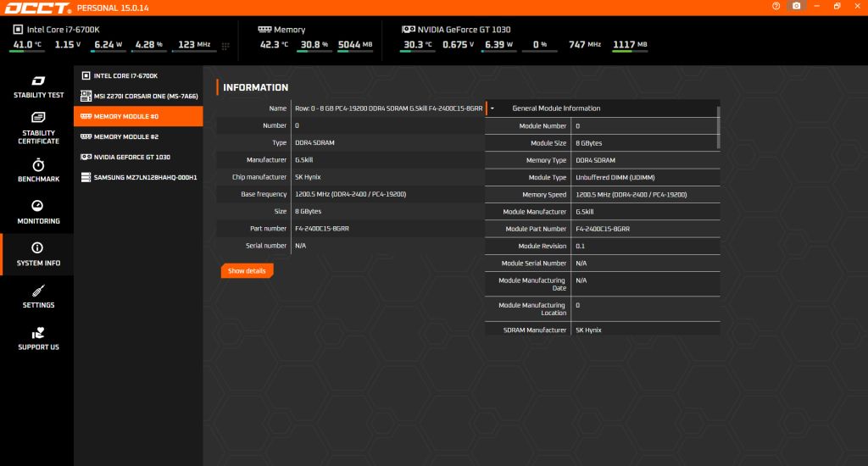The height and width of the screenshot is (466, 868).
Task: Click the Name value Row: 0 - 8 GB PC4-19200
Action: point(388,108)
